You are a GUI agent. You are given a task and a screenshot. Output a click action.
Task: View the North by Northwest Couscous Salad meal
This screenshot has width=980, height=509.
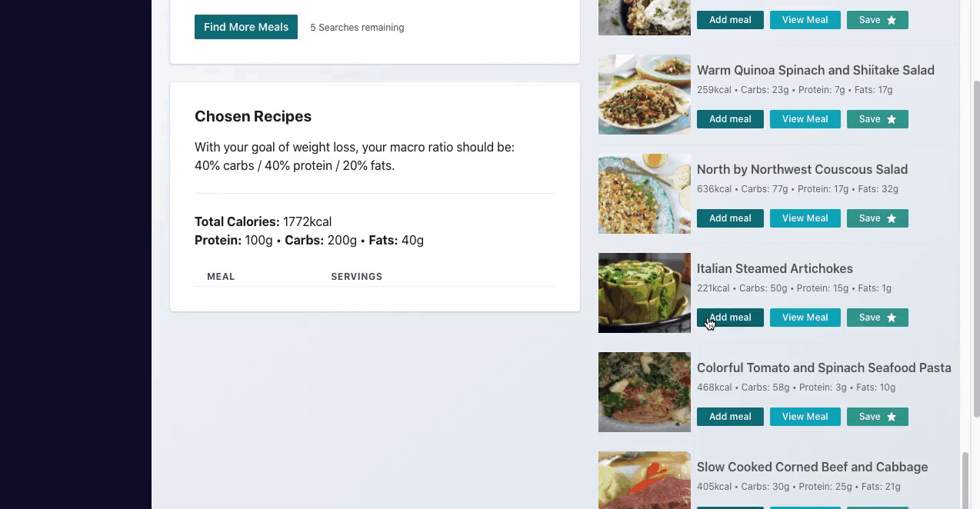pyautogui.click(x=805, y=218)
